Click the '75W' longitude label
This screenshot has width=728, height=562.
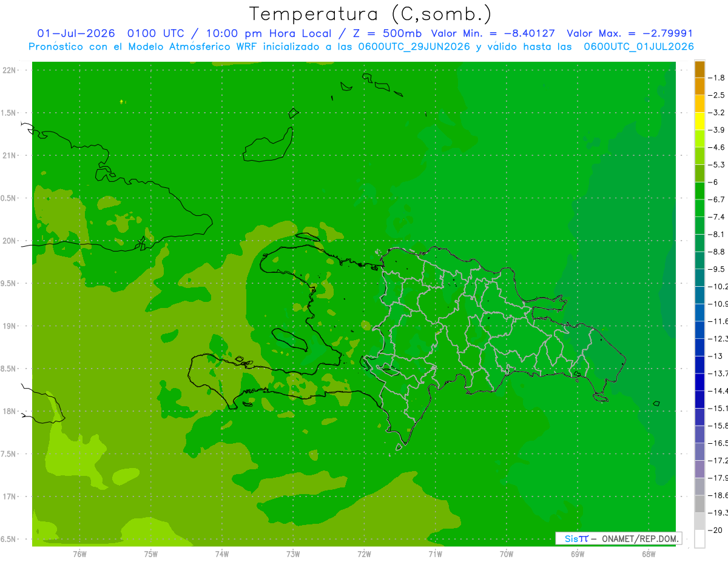pos(151,554)
